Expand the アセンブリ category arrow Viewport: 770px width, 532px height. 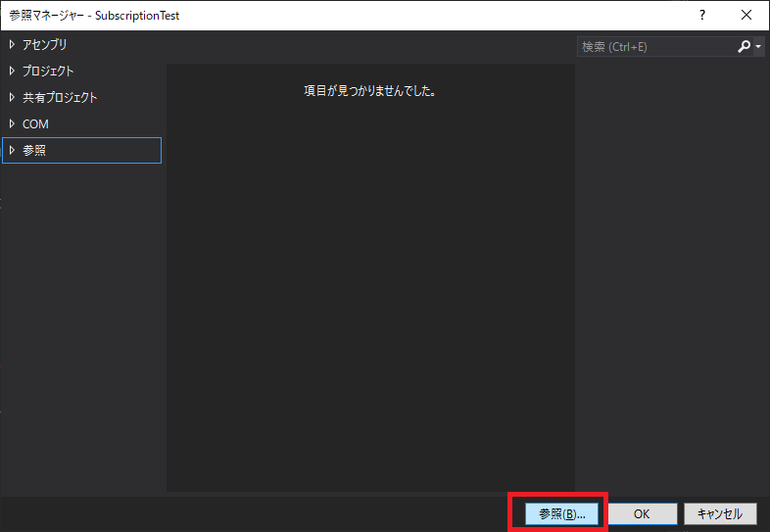[12, 45]
